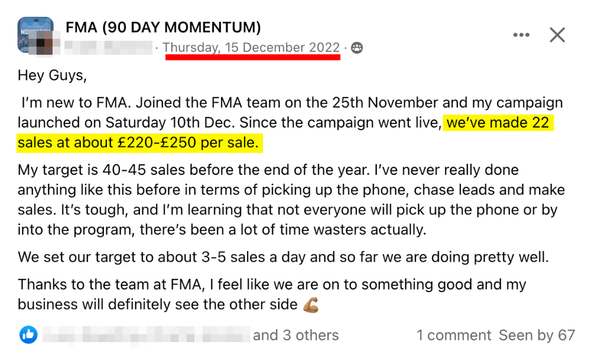Click the highlighted '£220-£250 per sale' text
This screenshot has width=598, height=364.
click(x=188, y=142)
